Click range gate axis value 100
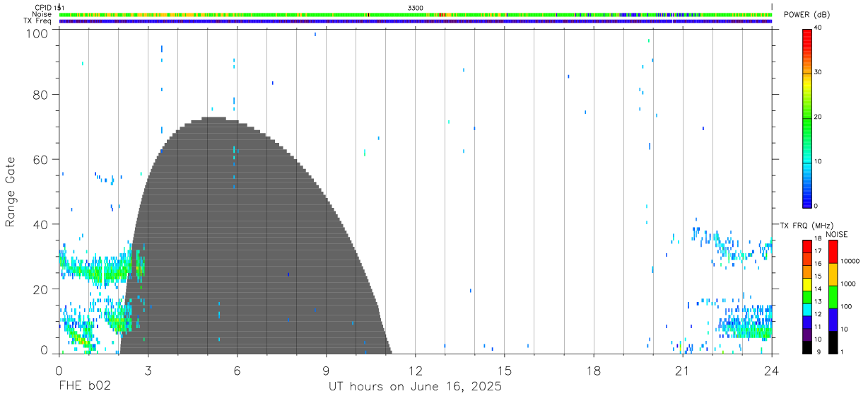The image size is (868, 401). tap(37, 33)
